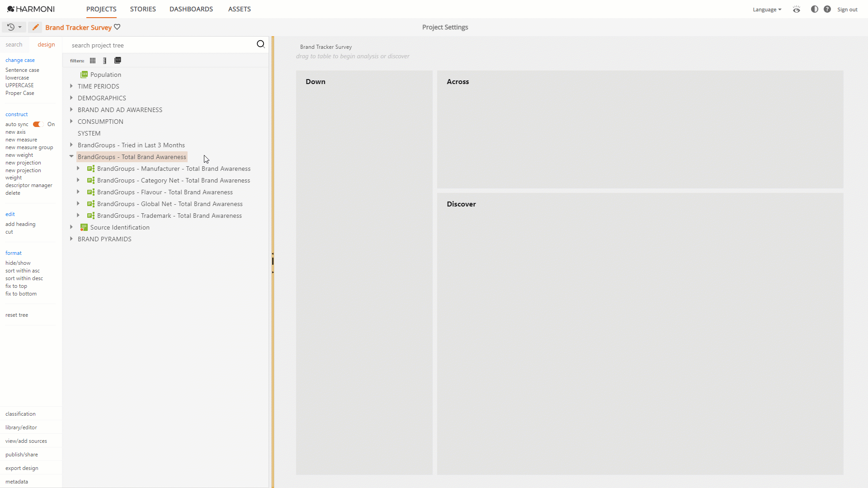Expand the CONSUMPTION node
This screenshot has width=868, height=488.
pos(71,121)
